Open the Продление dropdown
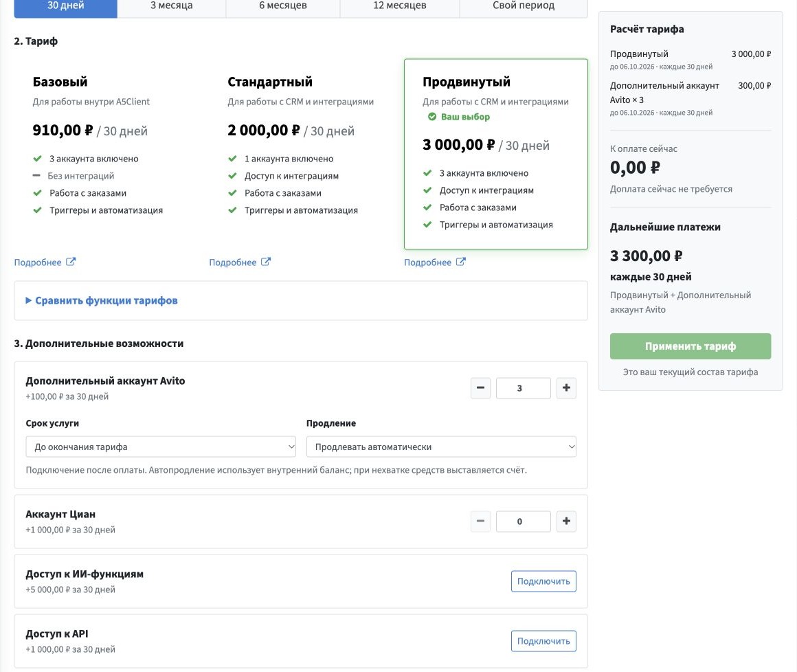The image size is (797, 672). point(441,447)
